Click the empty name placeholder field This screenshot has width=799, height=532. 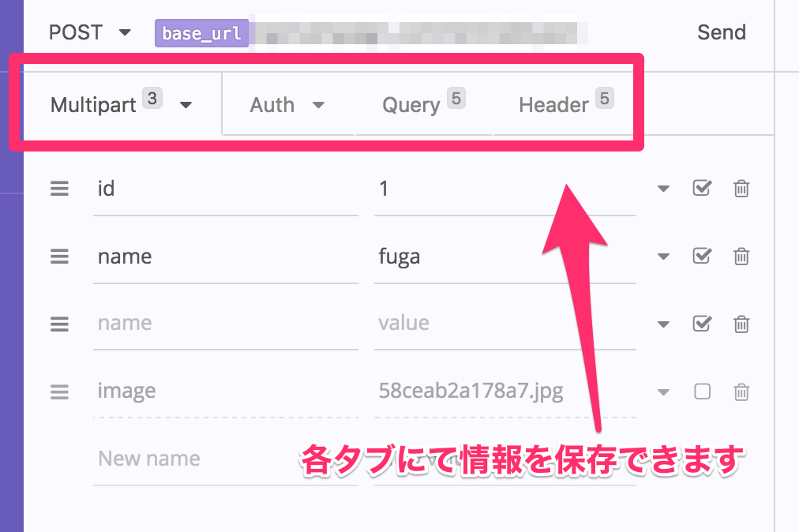[226, 324]
